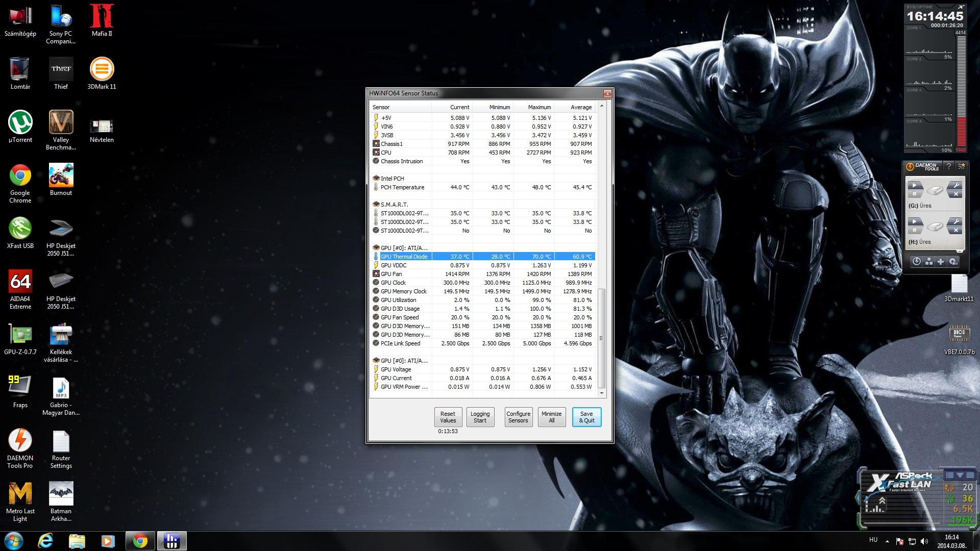Click the Maximum column header
This screenshot has height=551, width=980.
(533, 107)
